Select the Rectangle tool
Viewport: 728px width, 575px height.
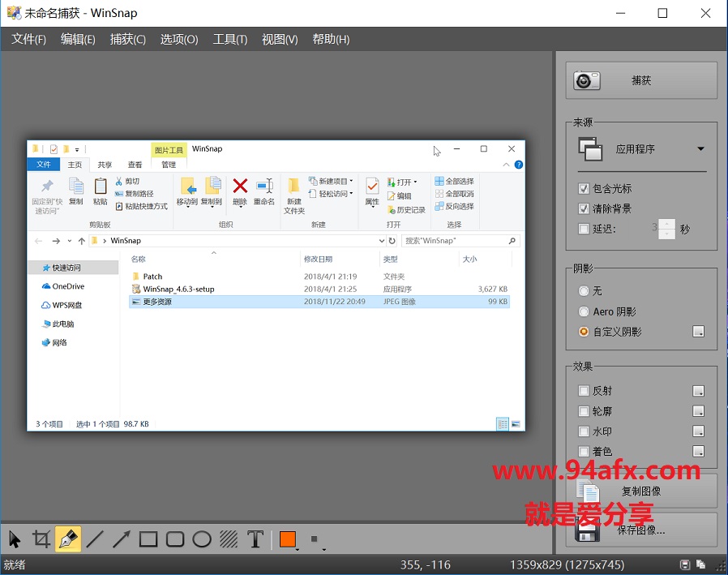point(148,539)
